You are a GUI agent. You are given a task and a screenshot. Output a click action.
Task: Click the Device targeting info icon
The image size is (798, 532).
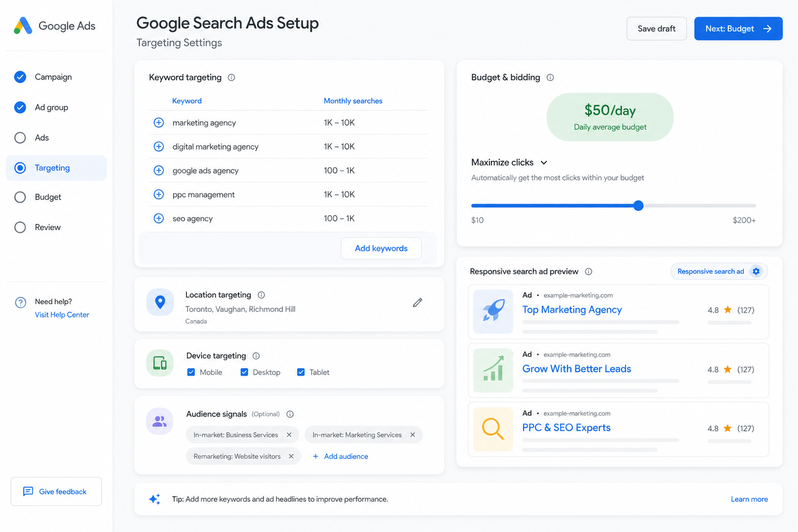(256, 356)
